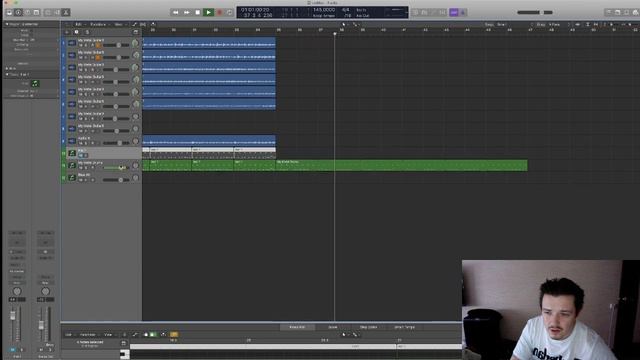The width and height of the screenshot is (640, 360).
Task: Adjust the master volume slider in control bar
Action: (x=535, y=13)
